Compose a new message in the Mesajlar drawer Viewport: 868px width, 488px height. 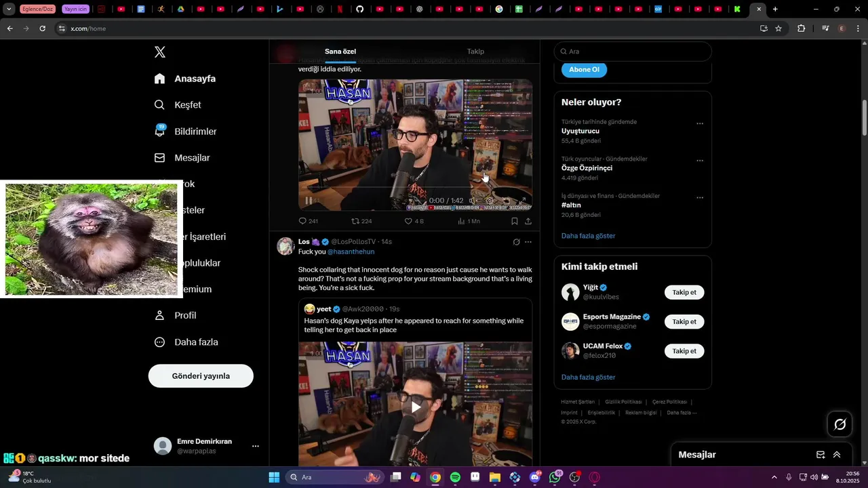coord(821,455)
